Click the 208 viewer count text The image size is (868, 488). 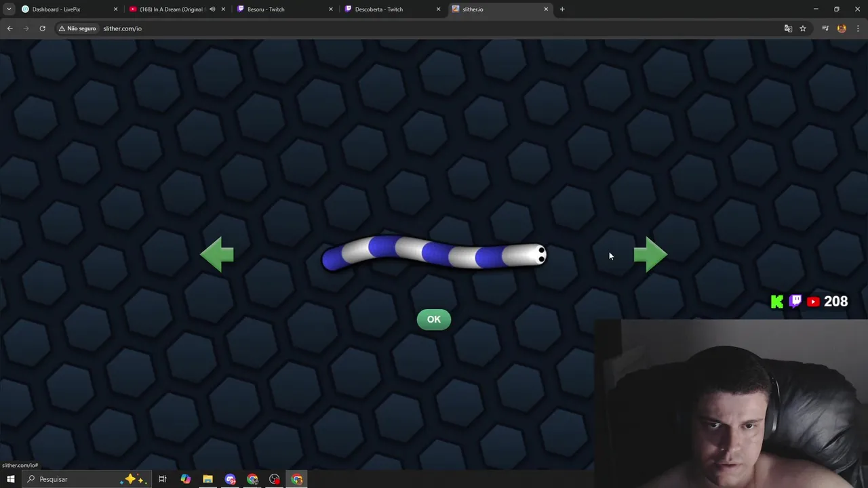[x=835, y=302]
